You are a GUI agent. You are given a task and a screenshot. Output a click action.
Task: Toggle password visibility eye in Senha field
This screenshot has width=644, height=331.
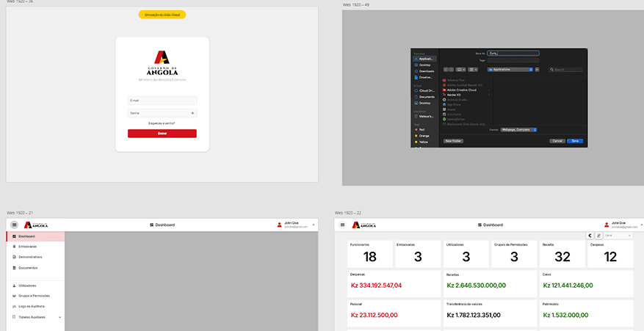(192, 113)
